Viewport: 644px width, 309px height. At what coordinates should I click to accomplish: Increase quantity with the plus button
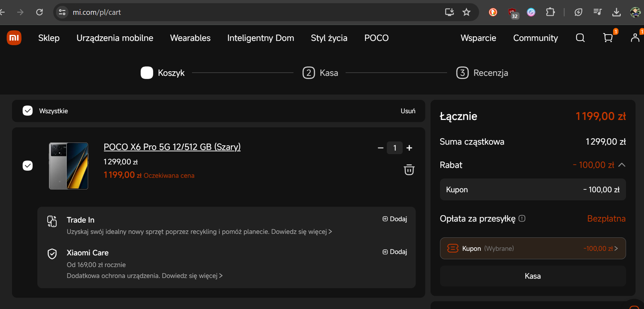[409, 148]
